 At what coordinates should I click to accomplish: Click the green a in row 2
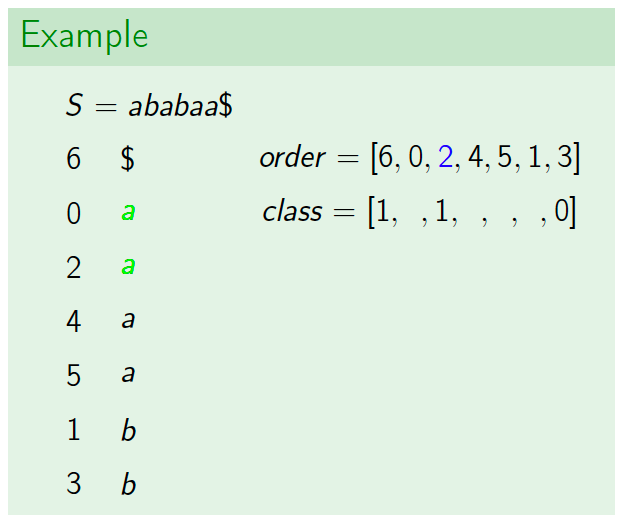click(x=128, y=265)
